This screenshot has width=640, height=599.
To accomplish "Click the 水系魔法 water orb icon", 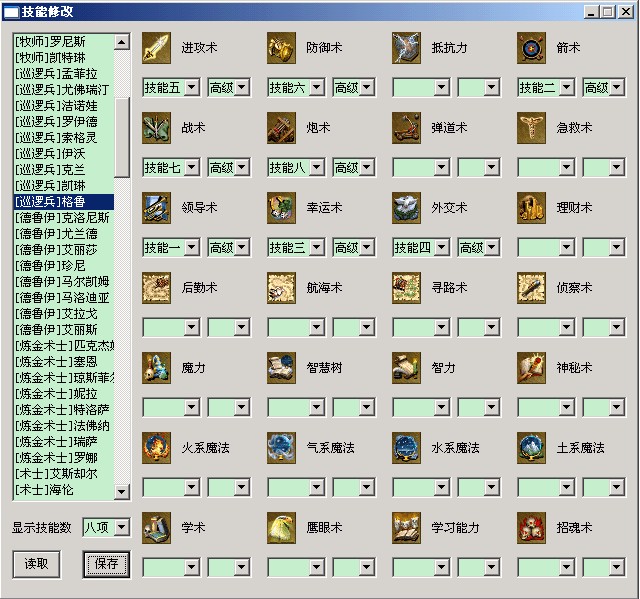I will pyautogui.click(x=406, y=448).
